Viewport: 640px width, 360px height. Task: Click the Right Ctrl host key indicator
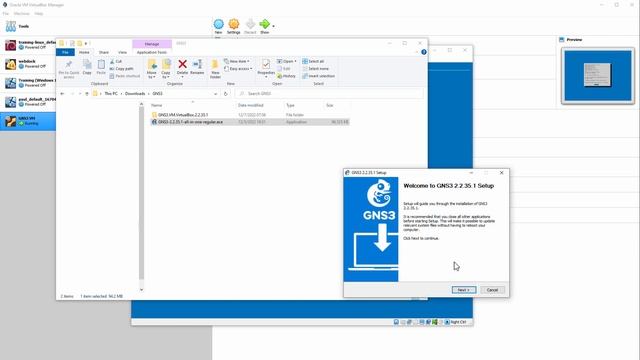pos(458,322)
